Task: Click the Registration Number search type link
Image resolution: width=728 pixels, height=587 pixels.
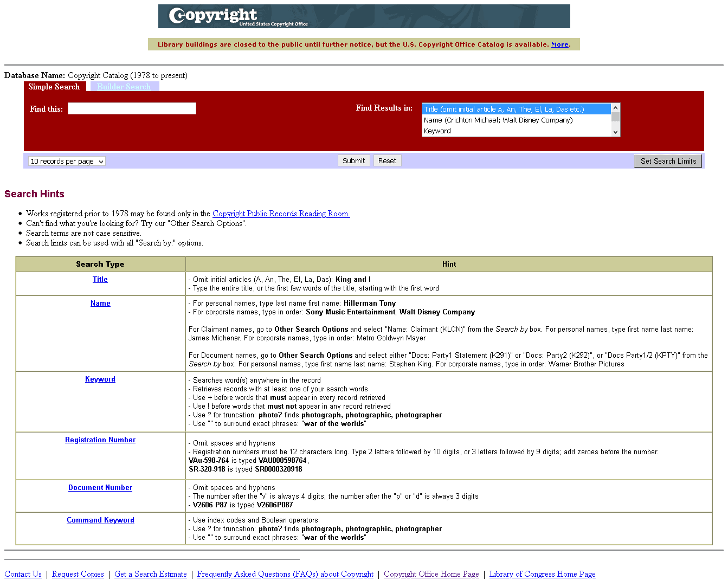Action: coord(100,440)
